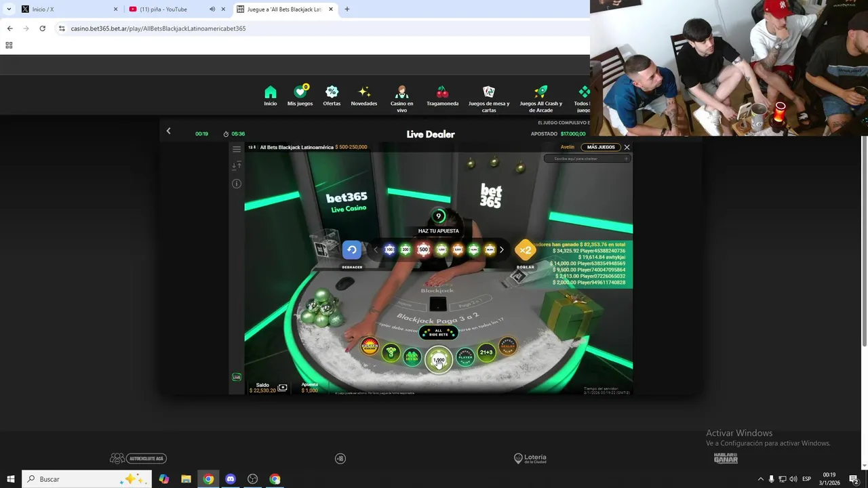Place the Perfect Player Pairs side bet
Screen dimensions: 868x488
coord(465,357)
